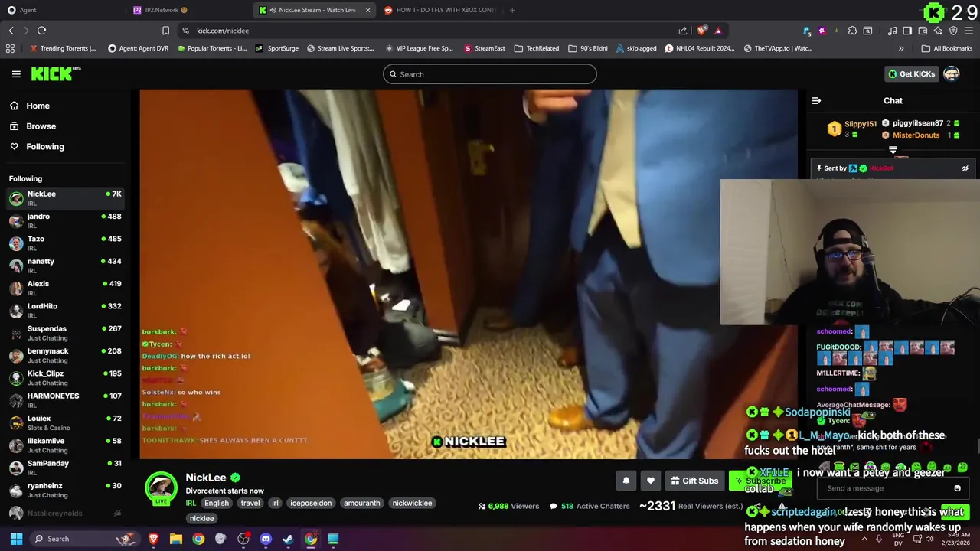Click the Get KICKs button
This screenshot has width=980, height=551.
pyautogui.click(x=911, y=74)
